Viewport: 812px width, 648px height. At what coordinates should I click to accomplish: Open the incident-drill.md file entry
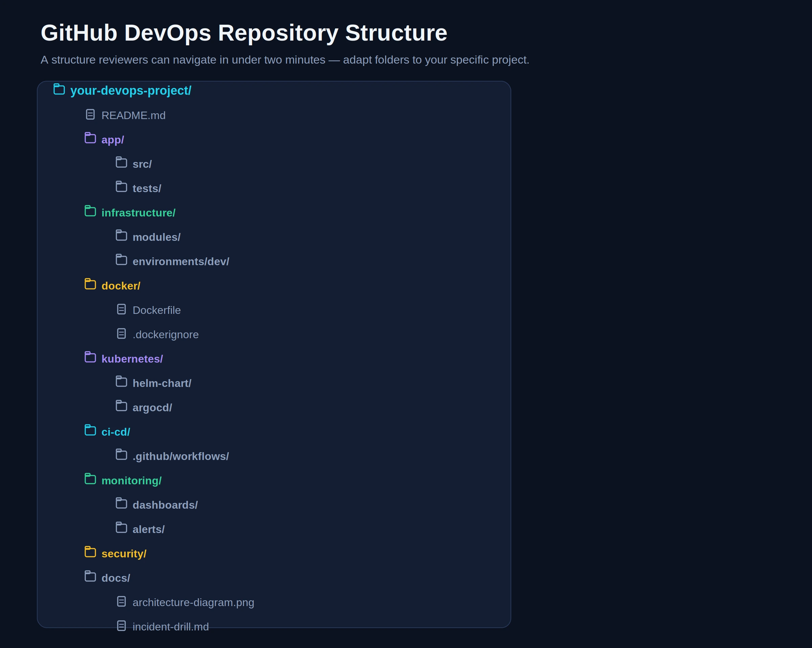click(x=171, y=627)
